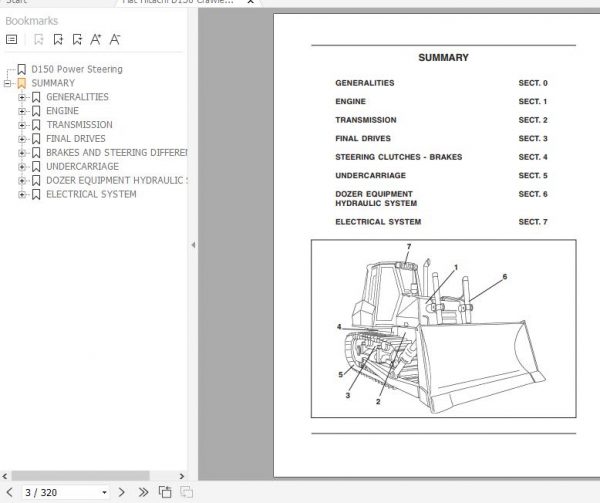
Task: Click the greyed delete bookmark icon
Action: click(39, 39)
